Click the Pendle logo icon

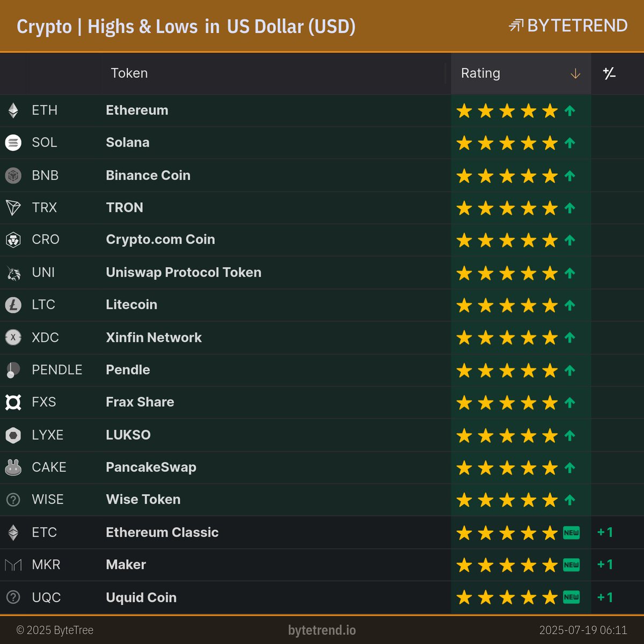pos(13,370)
